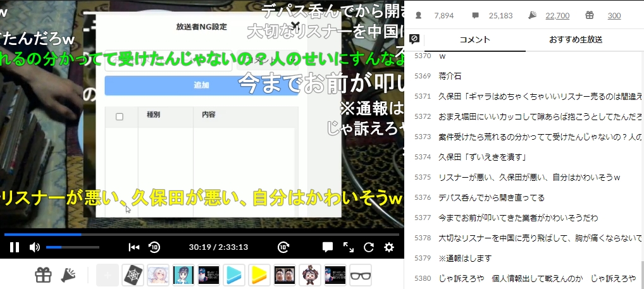Jump back to the start of the broadcast

pyautogui.click(x=133, y=247)
